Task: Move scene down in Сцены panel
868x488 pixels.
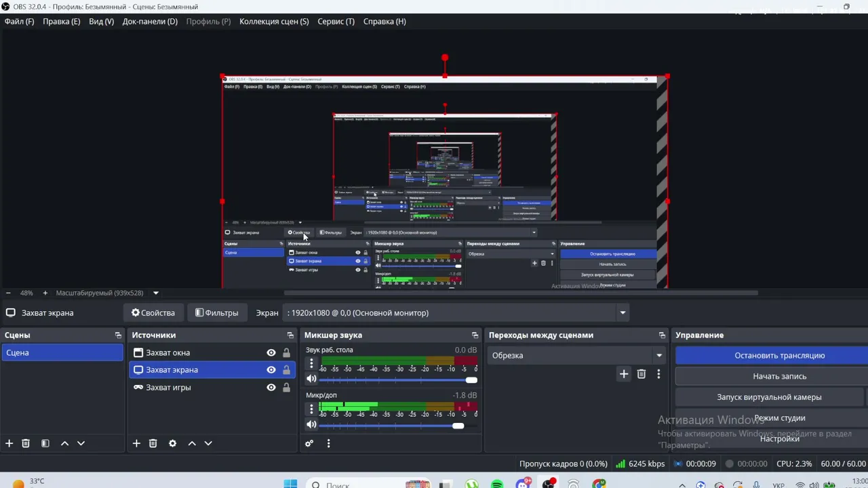Action: [81, 443]
